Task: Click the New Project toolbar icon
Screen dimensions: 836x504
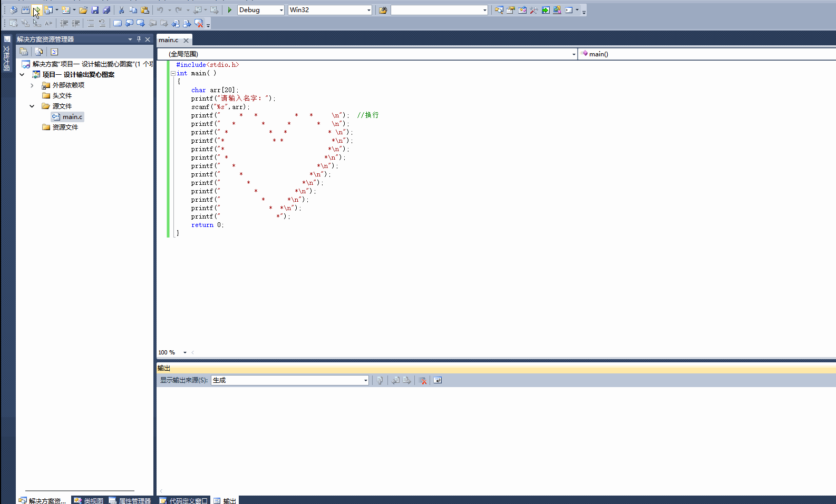Action: pyautogui.click(x=48, y=10)
